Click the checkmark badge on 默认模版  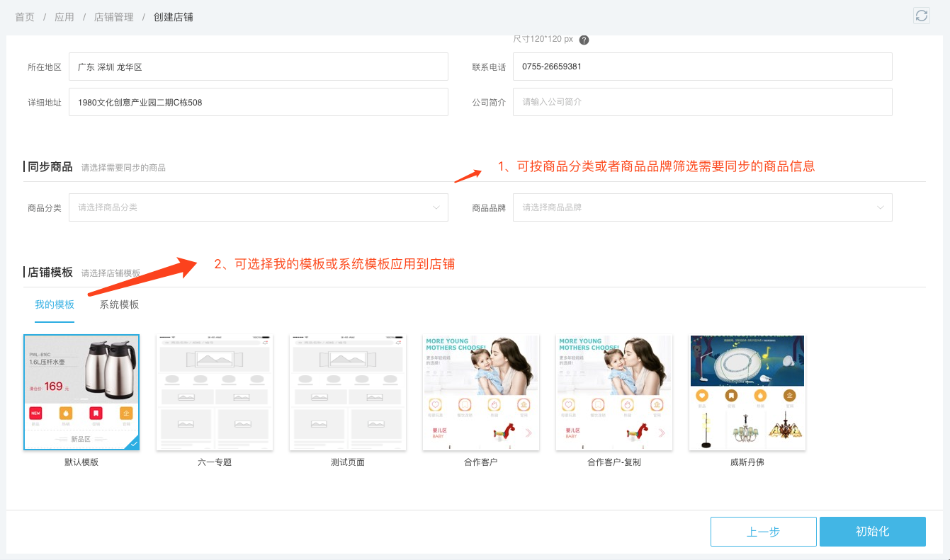click(x=134, y=444)
